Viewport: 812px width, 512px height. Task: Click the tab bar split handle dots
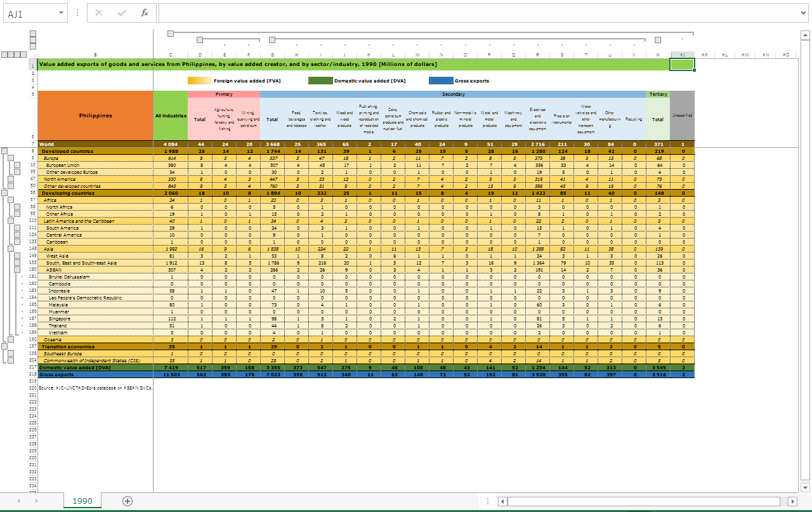487,501
